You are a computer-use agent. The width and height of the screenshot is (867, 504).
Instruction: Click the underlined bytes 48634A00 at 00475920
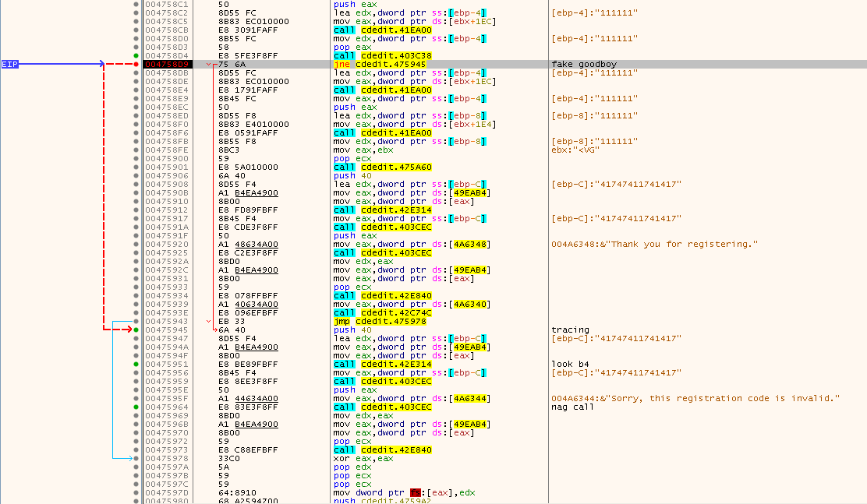coord(256,244)
